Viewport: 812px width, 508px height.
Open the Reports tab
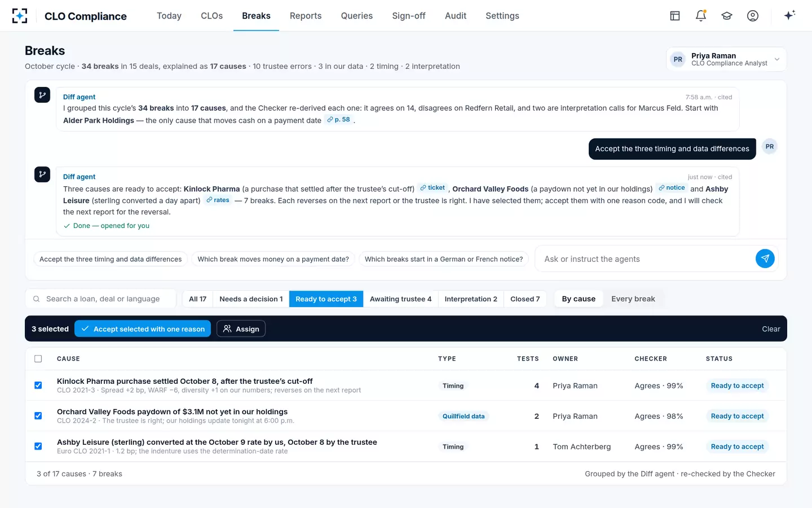coord(306,16)
